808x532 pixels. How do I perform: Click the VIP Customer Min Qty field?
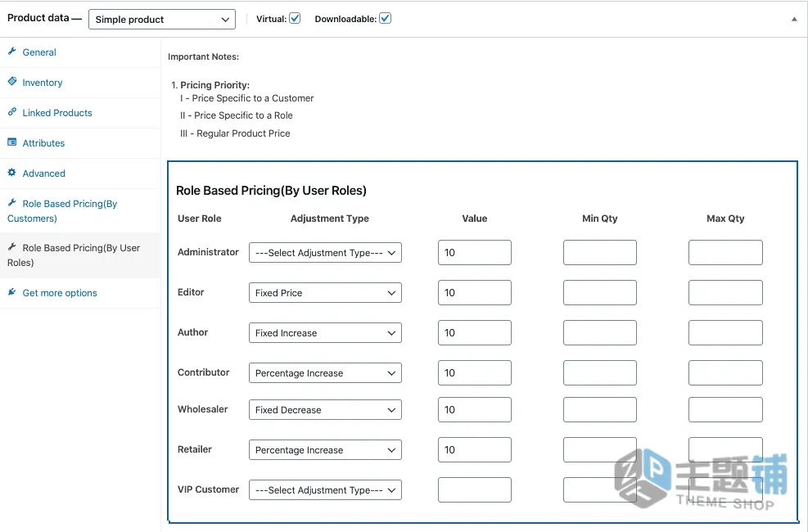click(x=600, y=489)
